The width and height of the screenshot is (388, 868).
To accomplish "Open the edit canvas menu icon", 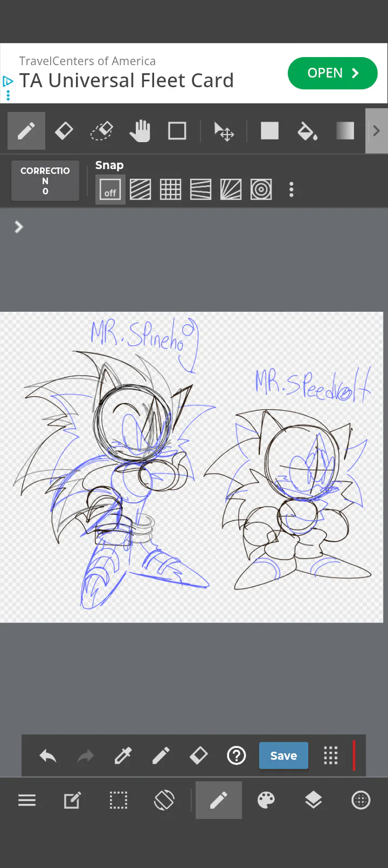I will (73, 801).
